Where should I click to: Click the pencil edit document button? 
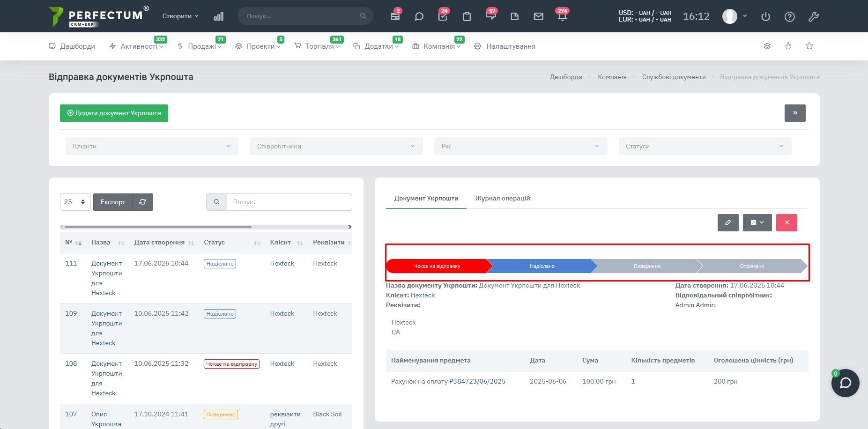pyautogui.click(x=728, y=222)
